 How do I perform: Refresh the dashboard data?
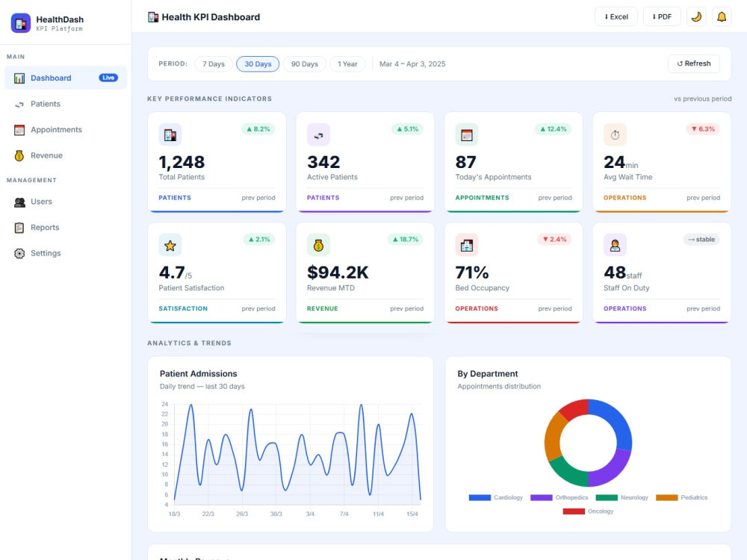point(694,63)
